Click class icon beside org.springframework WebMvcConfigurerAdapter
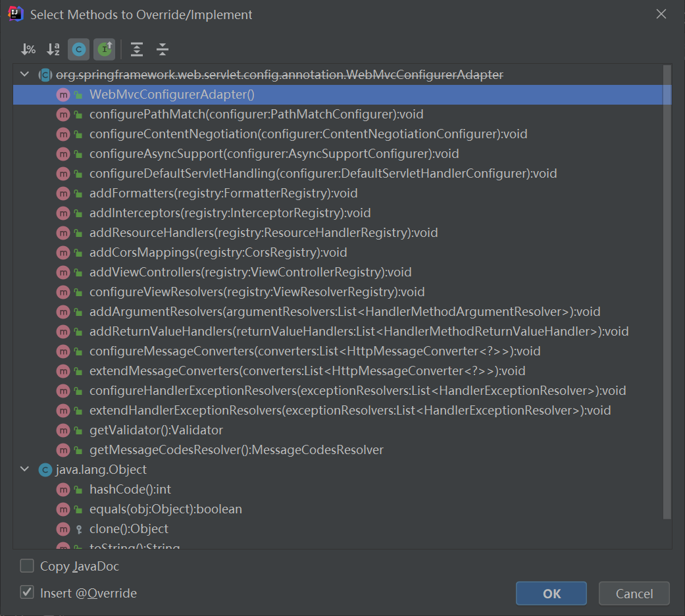 [x=45, y=75]
